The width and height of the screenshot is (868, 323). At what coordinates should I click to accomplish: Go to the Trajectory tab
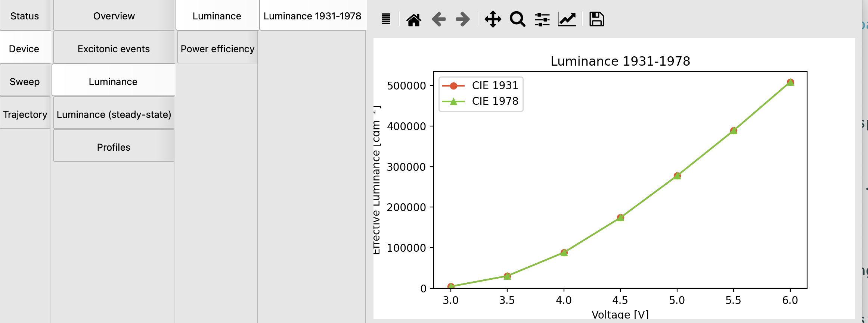coord(25,115)
